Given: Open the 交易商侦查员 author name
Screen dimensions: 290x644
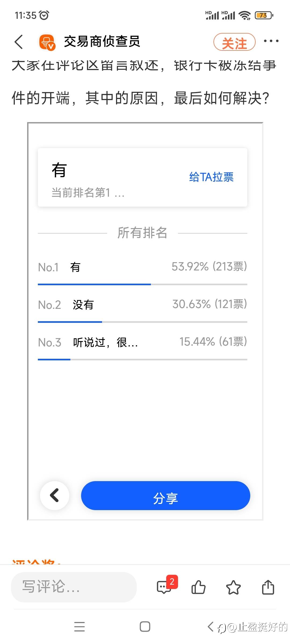Looking at the screenshot, I should point(102,42).
